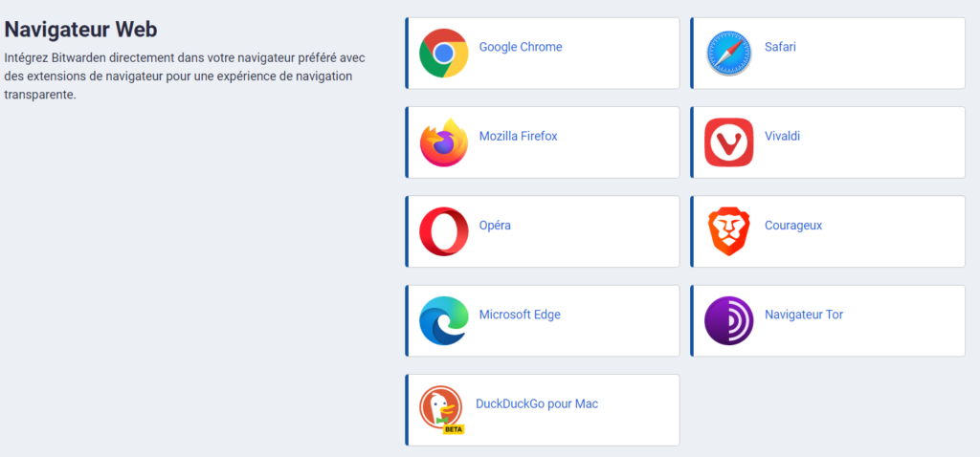Open the Safari extension link
The width and height of the screenshot is (980, 457).
tap(780, 47)
